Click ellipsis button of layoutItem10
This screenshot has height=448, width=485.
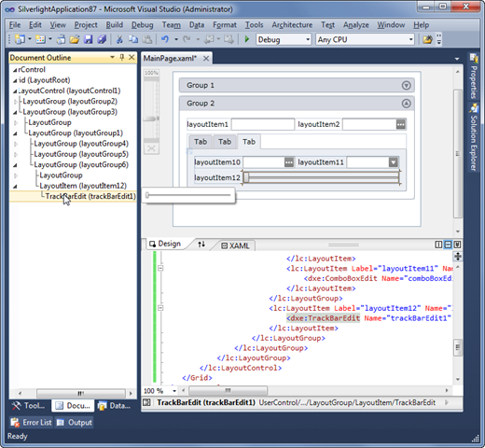point(289,162)
